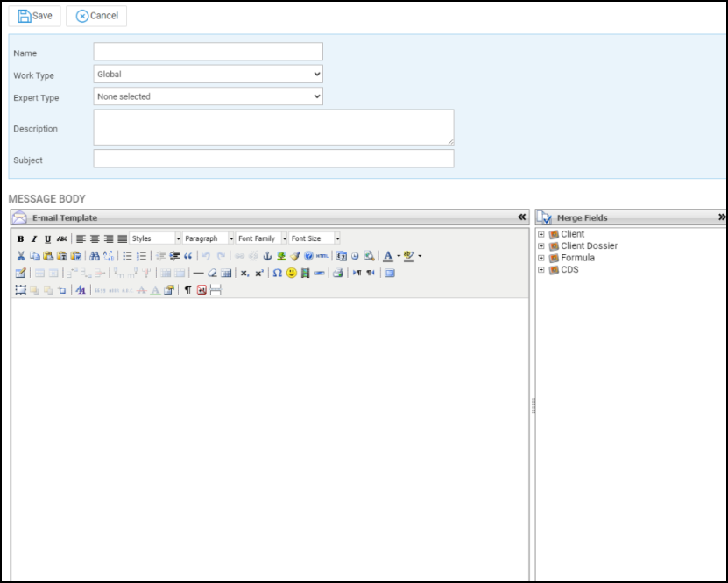
Task: Select the Formula merge field item
Action: [577, 258]
